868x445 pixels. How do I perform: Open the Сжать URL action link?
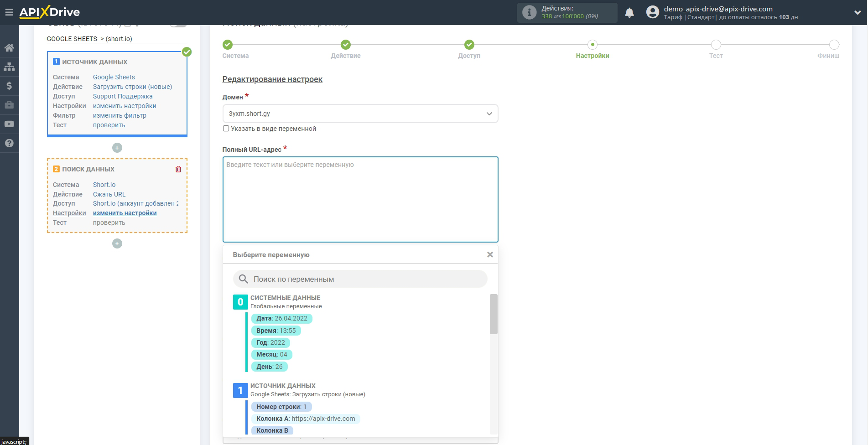pyautogui.click(x=109, y=194)
